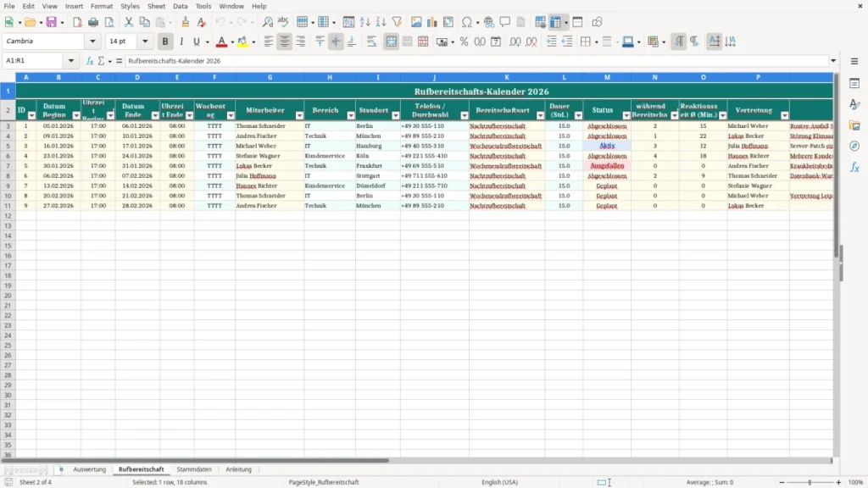Viewport: 868px width, 488px height.
Task: Open Borders dropdown arrow
Action: pyautogui.click(x=596, y=42)
